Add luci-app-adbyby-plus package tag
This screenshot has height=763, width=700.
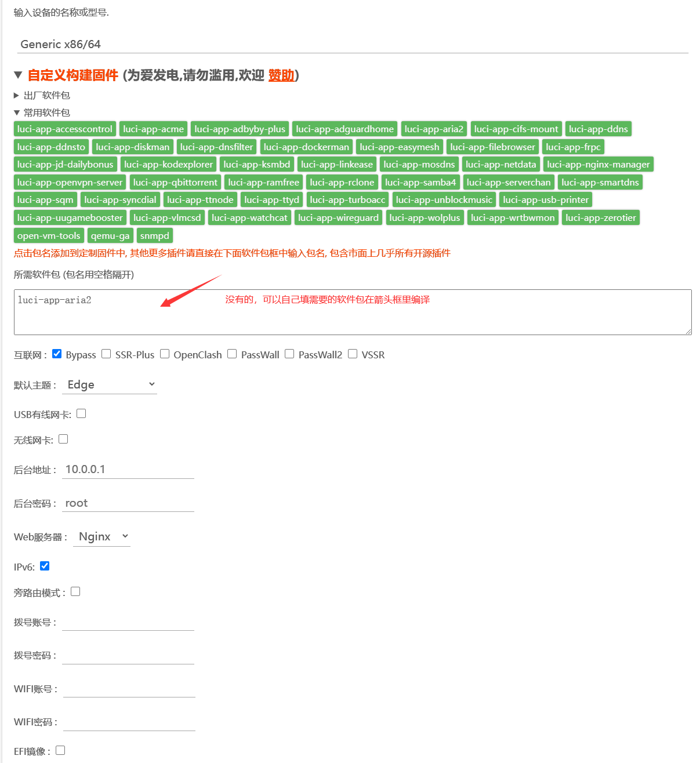click(x=240, y=129)
